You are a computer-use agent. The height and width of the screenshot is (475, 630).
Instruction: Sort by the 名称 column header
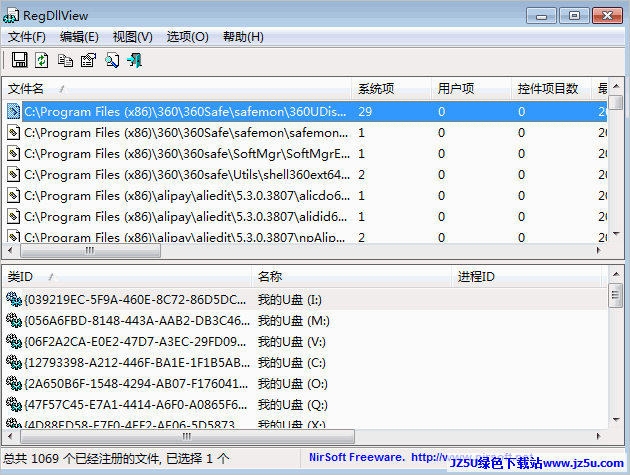352,276
